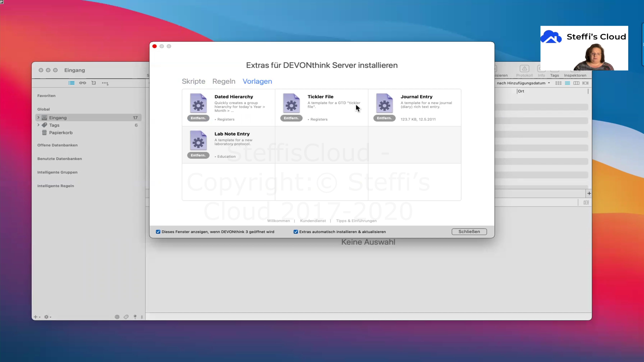Switch to the Regeln tab
Image resolution: width=644 pixels, height=362 pixels.
point(224,81)
